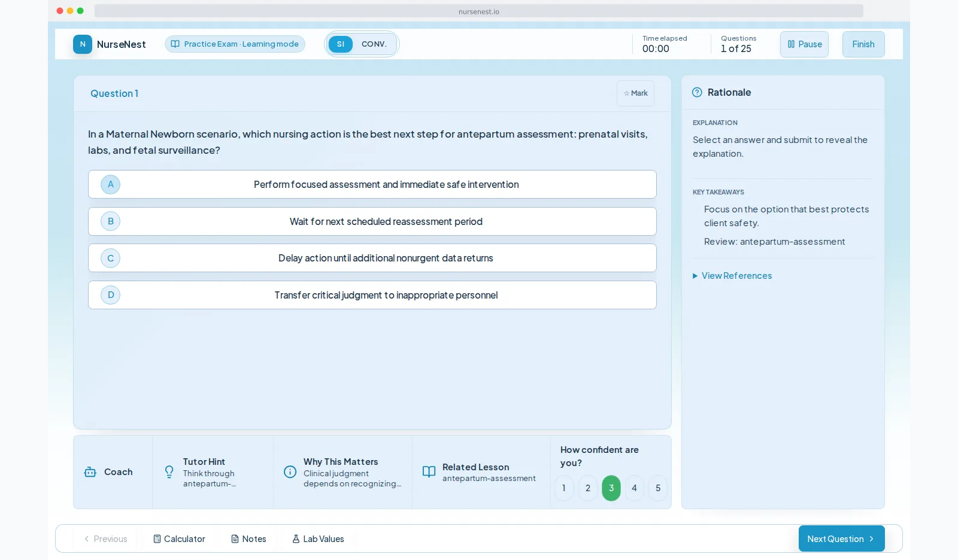Click the Calculator icon in bottom bar
This screenshot has width=958, height=560.
tap(157, 539)
